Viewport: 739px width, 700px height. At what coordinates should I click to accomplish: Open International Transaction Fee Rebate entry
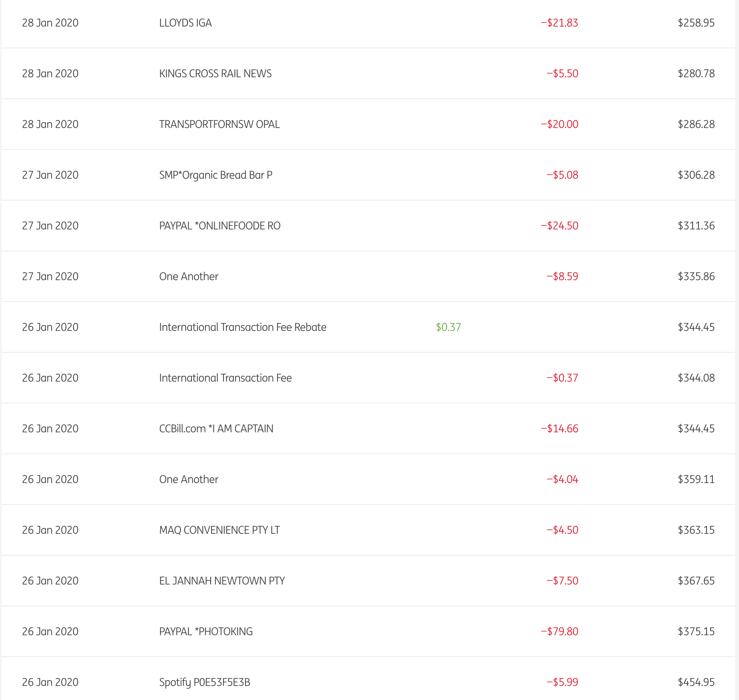(x=243, y=327)
